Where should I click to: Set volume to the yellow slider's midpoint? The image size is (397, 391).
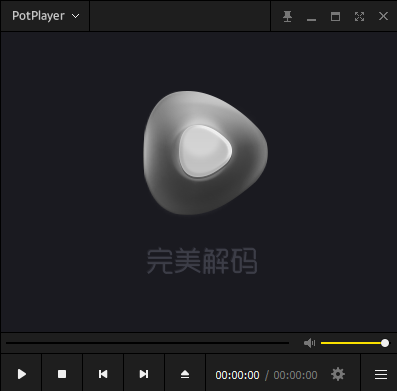coord(353,343)
